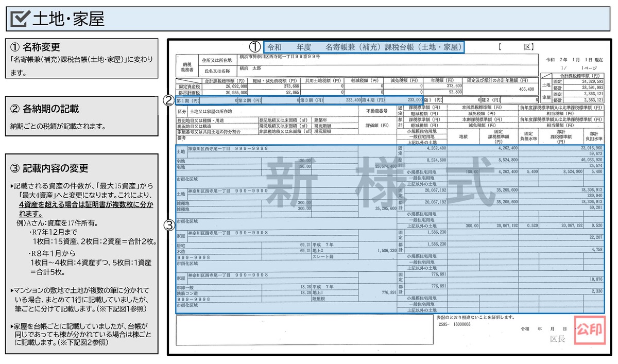Select the ② 各納期の記載 heading
The image size is (618, 364).
tap(44, 109)
